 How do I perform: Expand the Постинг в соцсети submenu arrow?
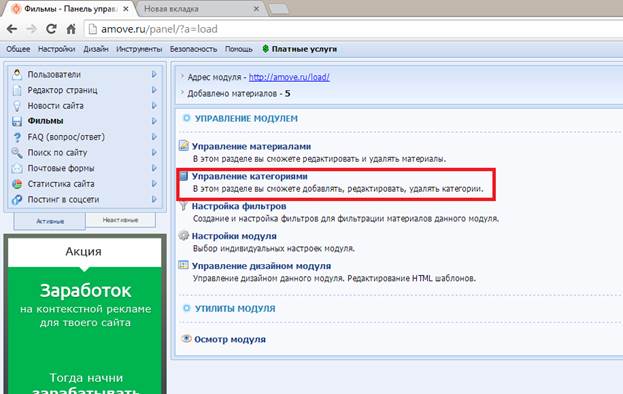154,199
